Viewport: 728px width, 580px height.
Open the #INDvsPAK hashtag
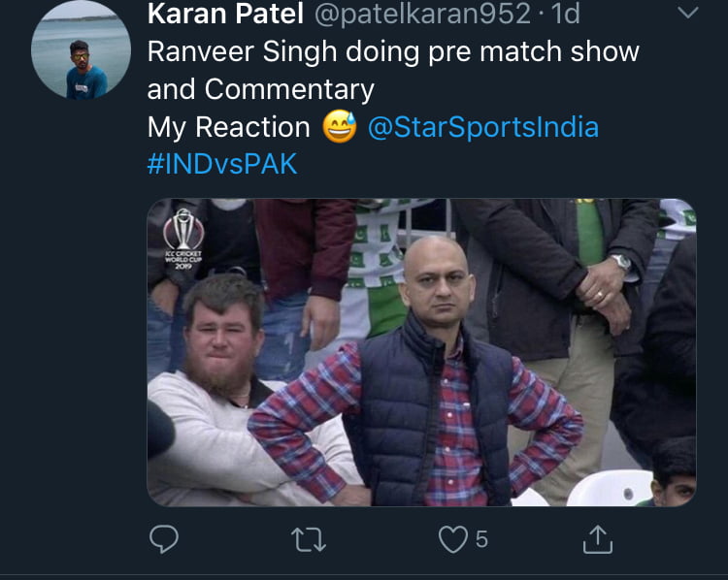point(222,163)
